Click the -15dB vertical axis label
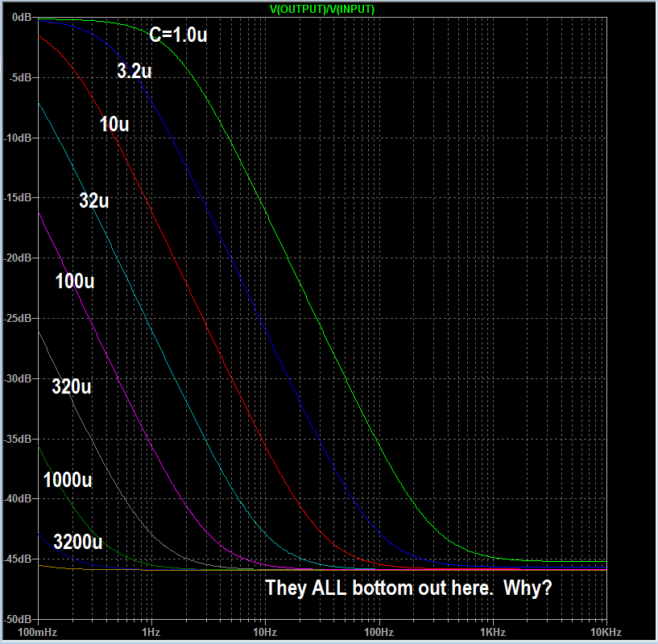The width and height of the screenshot is (658, 644). (x=18, y=197)
